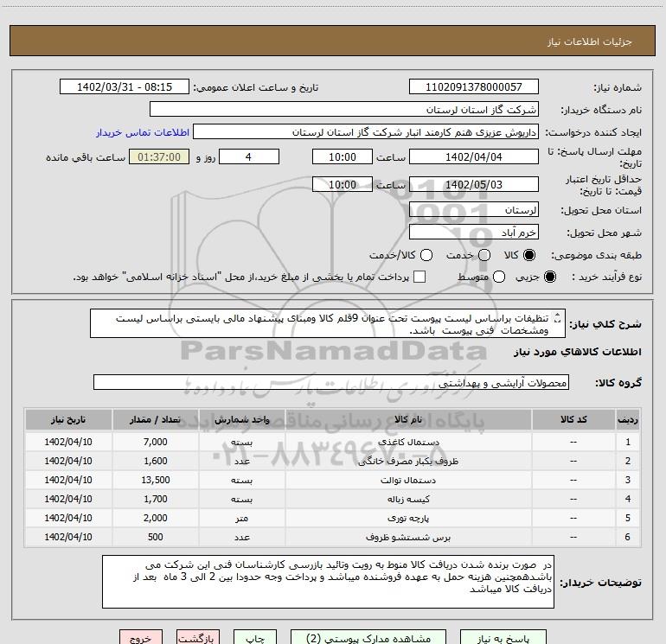The image size is (666, 644).
Task: Click the بازگشت back button
Action: (198, 638)
